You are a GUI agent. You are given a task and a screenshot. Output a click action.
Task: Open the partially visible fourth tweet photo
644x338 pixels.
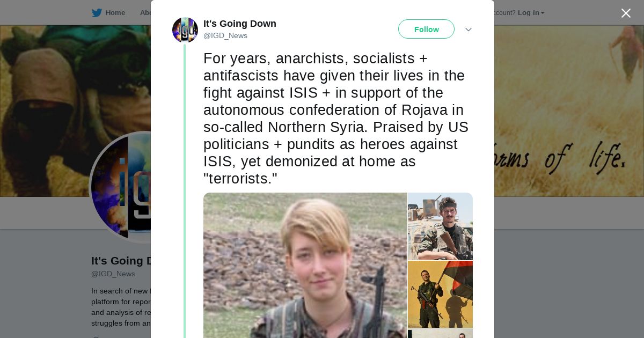coord(440,334)
